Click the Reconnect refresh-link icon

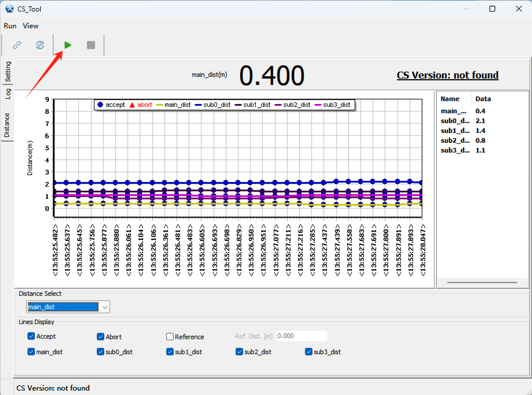pos(40,45)
